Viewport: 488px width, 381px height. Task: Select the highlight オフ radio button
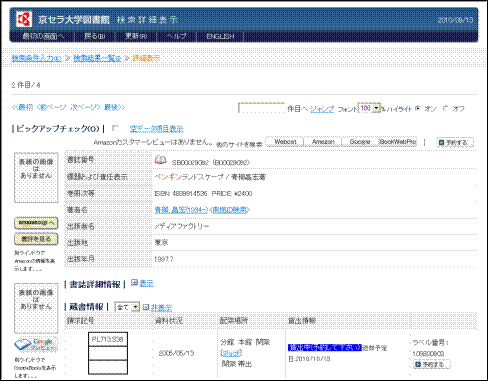pos(446,108)
